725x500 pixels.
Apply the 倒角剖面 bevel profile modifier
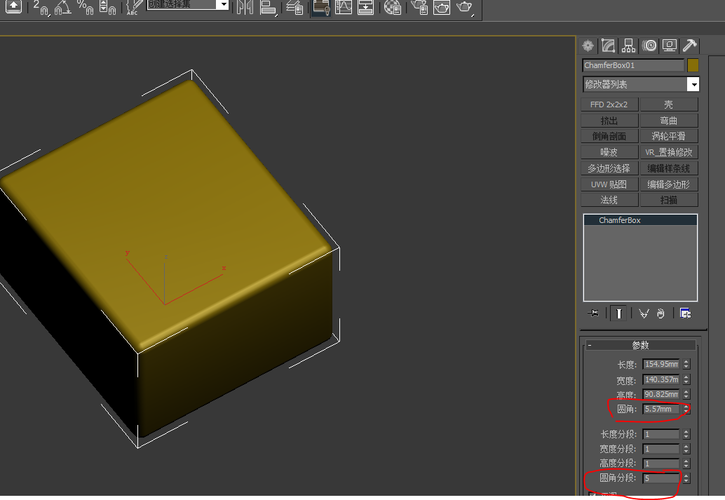click(609, 136)
